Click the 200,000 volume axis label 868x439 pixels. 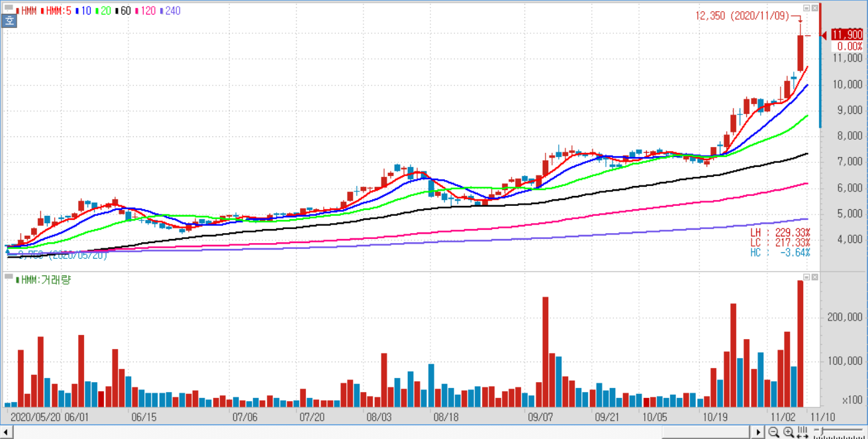coord(845,318)
